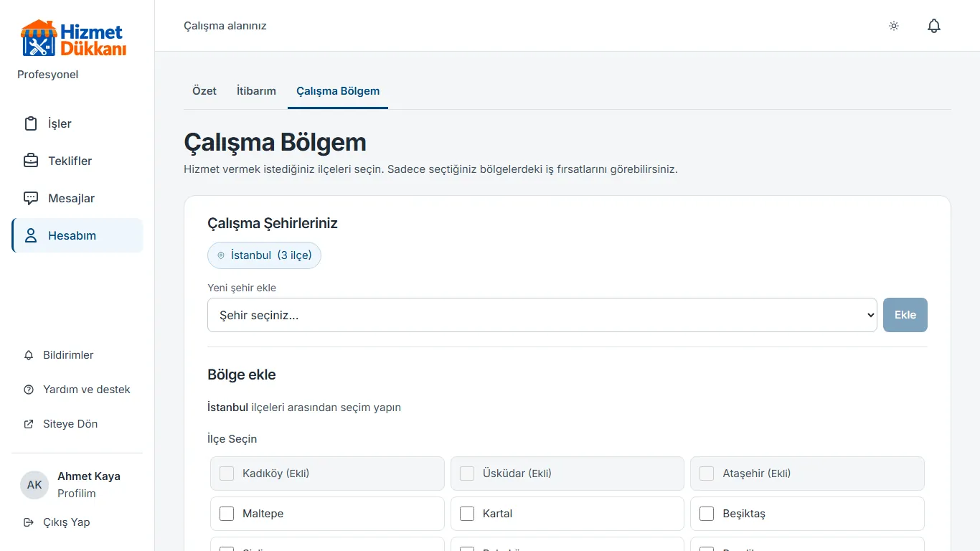Click the bell icon beside Bildirimler

point(29,355)
